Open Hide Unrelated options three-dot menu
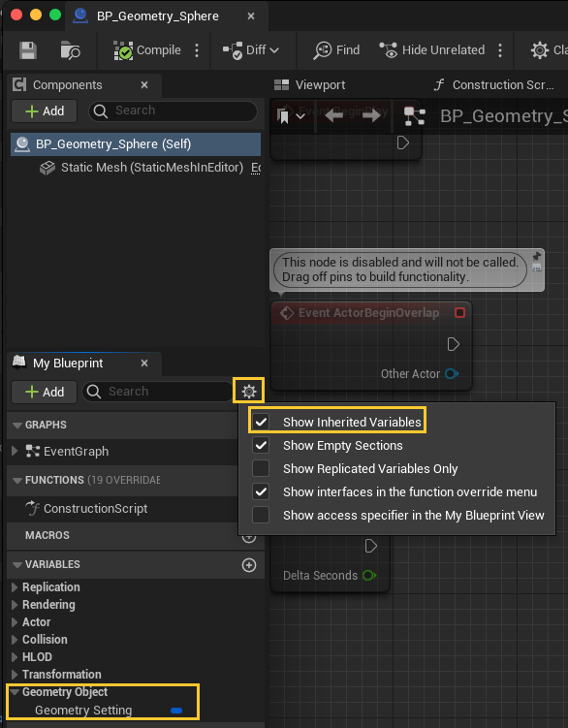Viewport: 568px width, 728px height. (x=500, y=50)
